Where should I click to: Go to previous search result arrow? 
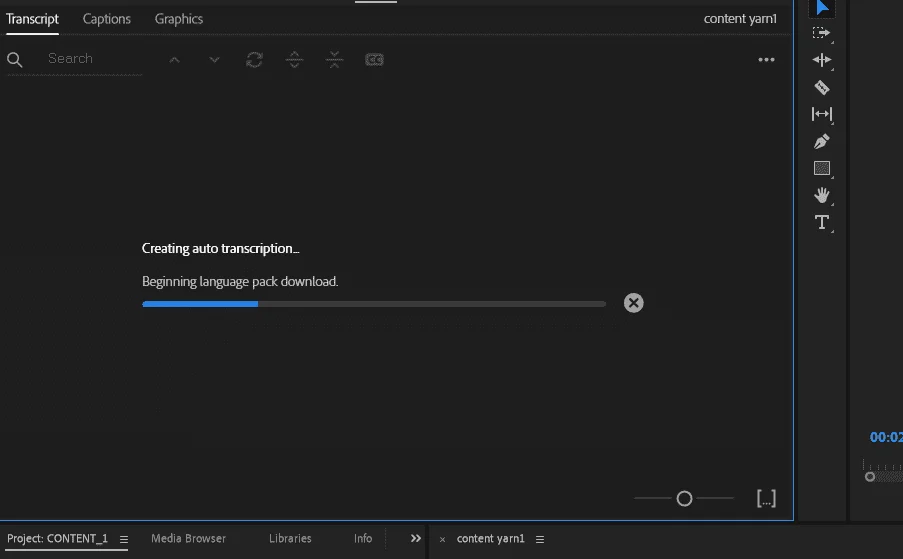(x=174, y=59)
